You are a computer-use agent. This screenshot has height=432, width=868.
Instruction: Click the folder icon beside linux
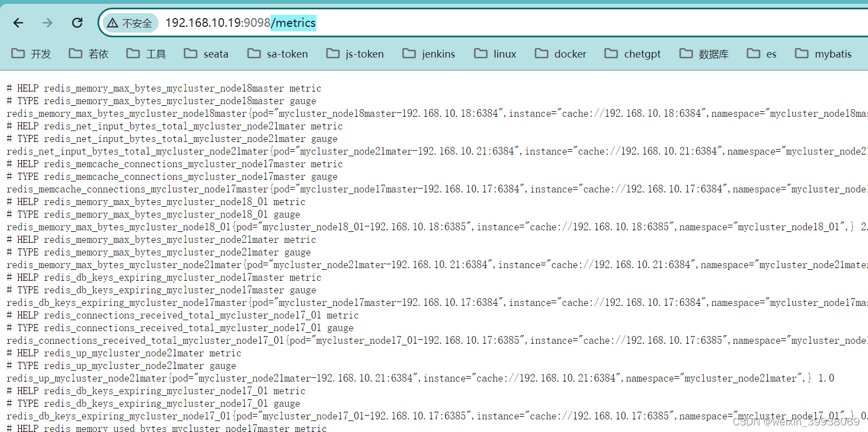tap(481, 53)
